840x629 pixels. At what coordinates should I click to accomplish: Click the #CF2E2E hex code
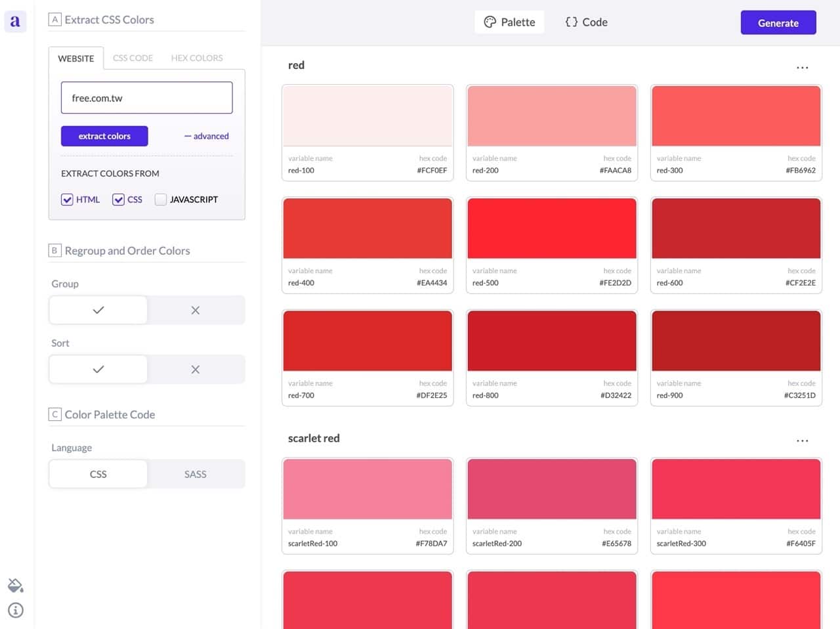pos(801,283)
